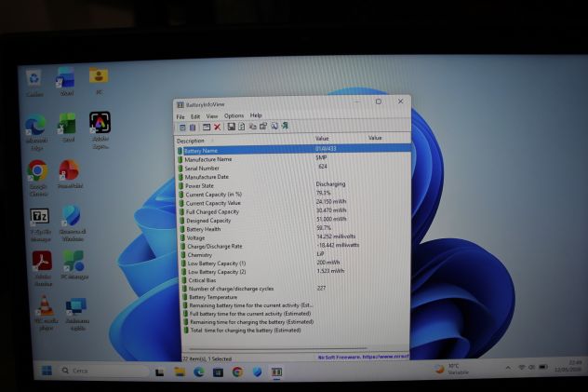Click the first toolbar icon in BatteryInfoView
The image size is (588, 392).
(182, 128)
